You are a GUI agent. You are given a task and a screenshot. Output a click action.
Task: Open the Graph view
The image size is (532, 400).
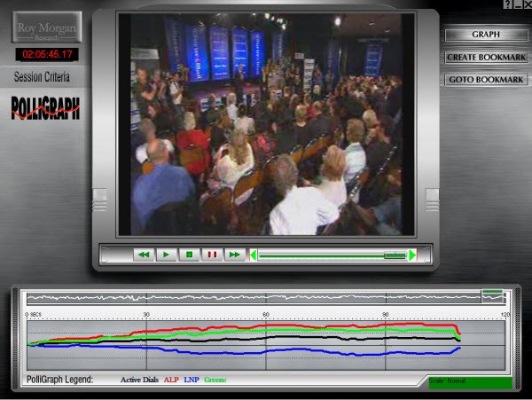tap(484, 35)
